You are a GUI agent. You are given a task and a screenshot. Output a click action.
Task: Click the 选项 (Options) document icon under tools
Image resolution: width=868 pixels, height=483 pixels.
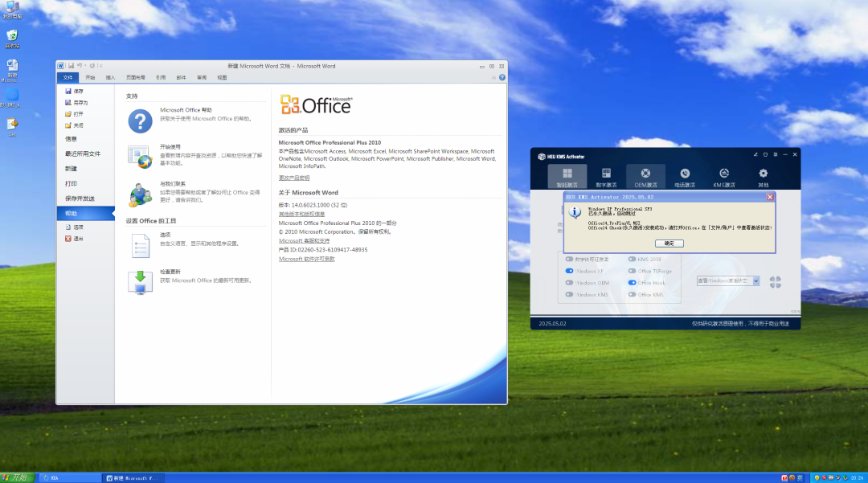[141, 246]
